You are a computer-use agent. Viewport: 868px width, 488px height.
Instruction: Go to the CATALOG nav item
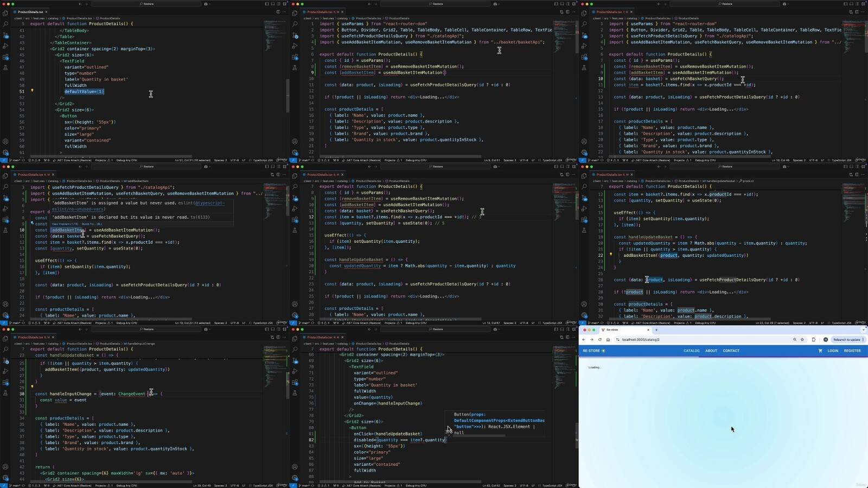(691, 351)
